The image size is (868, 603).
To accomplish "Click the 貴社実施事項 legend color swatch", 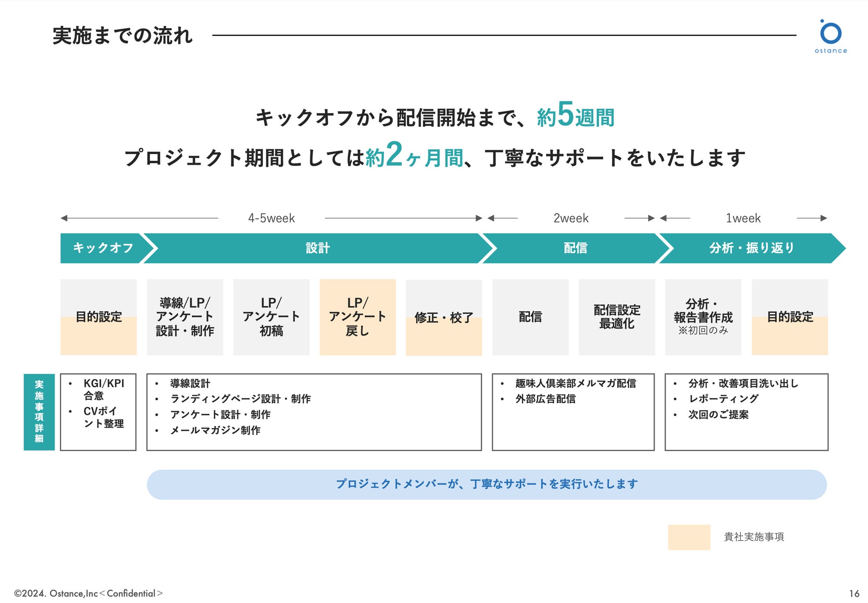I will (689, 537).
